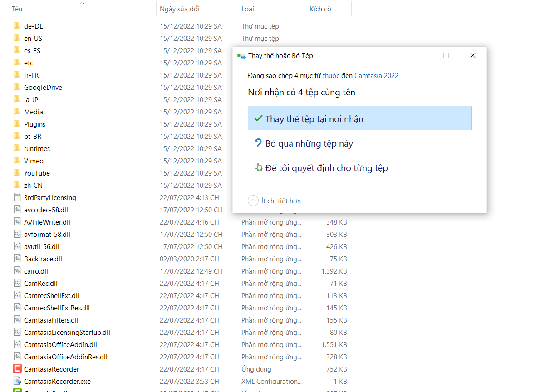
Task: Pick 'Để tôi quyết định cho từng tệp'
Action: pos(326,168)
